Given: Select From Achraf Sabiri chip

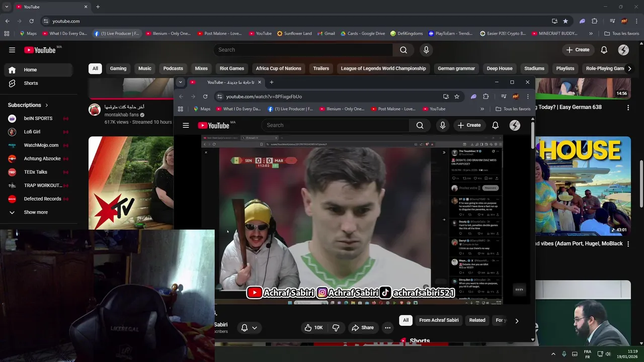Looking at the screenshot, I should pyautogui.click(x=439, y=320).
